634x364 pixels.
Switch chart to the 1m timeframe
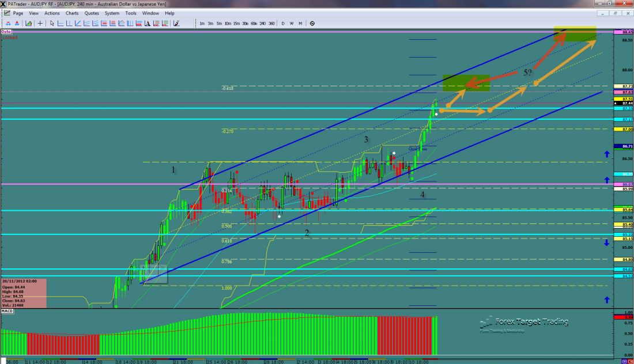click(x=202, y=24)
